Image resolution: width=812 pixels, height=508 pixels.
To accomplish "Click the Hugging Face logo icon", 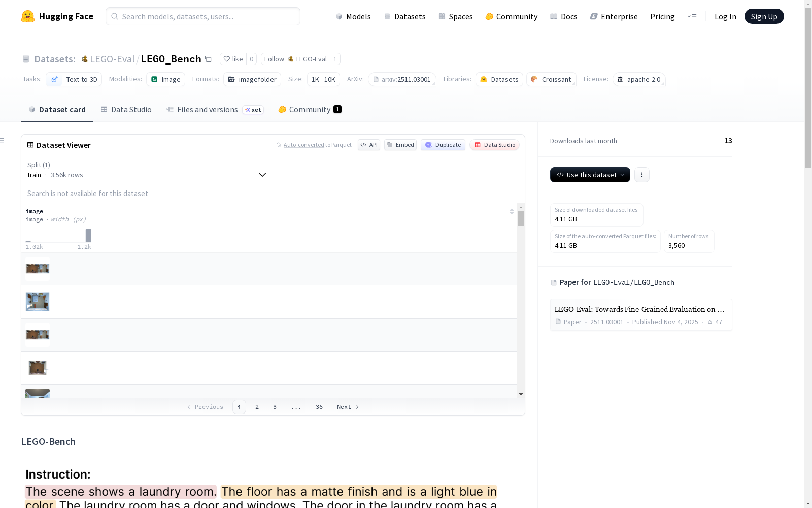I will pyautogui.click(x=28, y=16).
